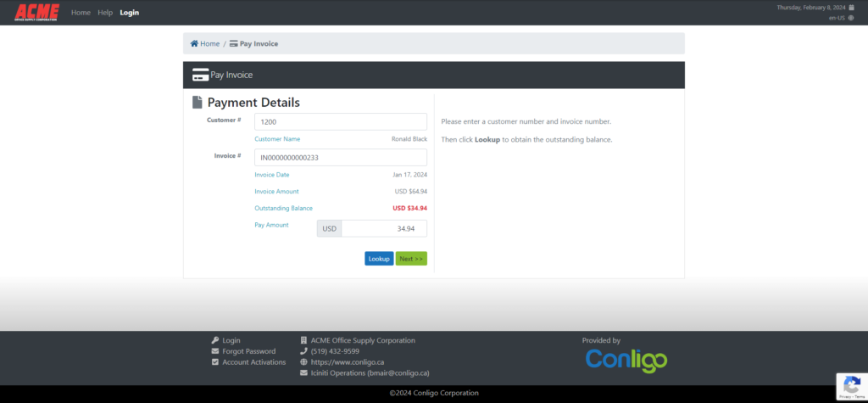Click the globe icon next to en-US
868x403 pixels.
[851, 18]
